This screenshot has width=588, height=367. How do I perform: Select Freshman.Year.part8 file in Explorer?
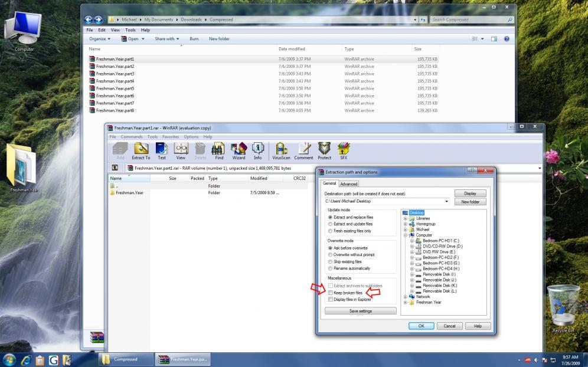coord(263,110)
